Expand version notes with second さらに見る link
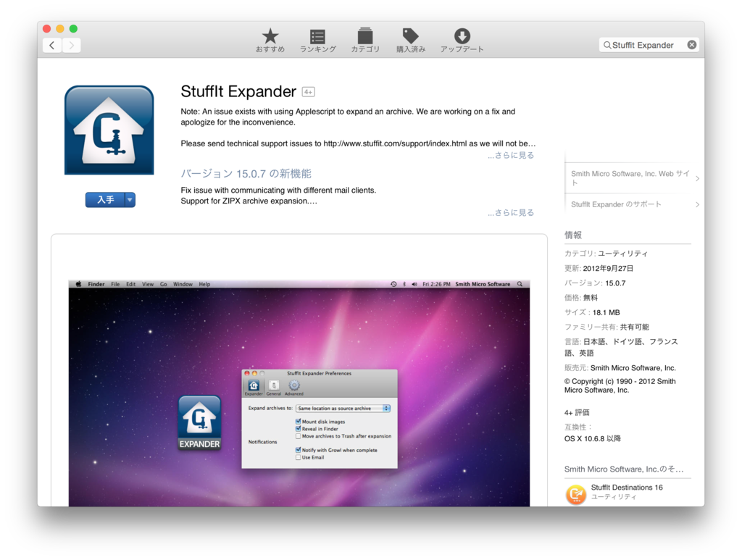Image resolution: width=742 pixels, height=560 pixels. point(511,212)
